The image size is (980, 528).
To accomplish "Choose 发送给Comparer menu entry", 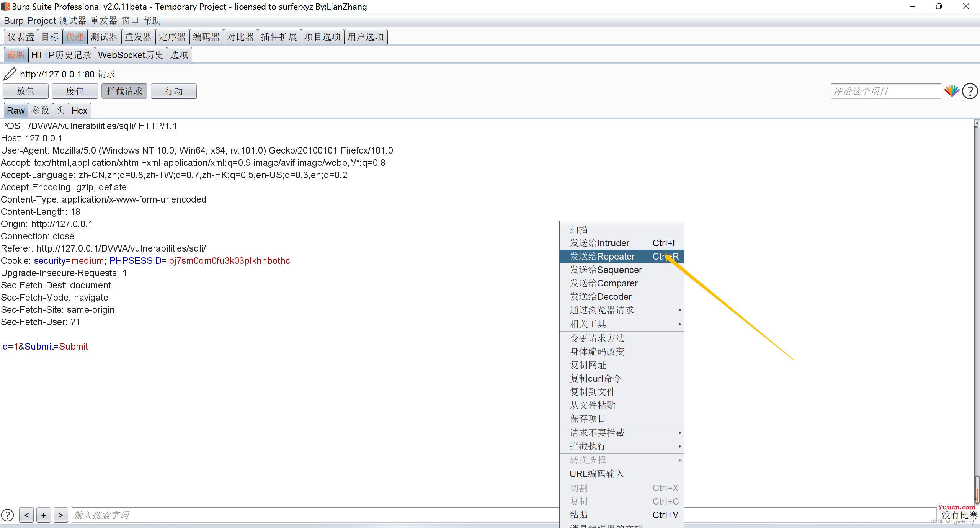I will point(622,283).
